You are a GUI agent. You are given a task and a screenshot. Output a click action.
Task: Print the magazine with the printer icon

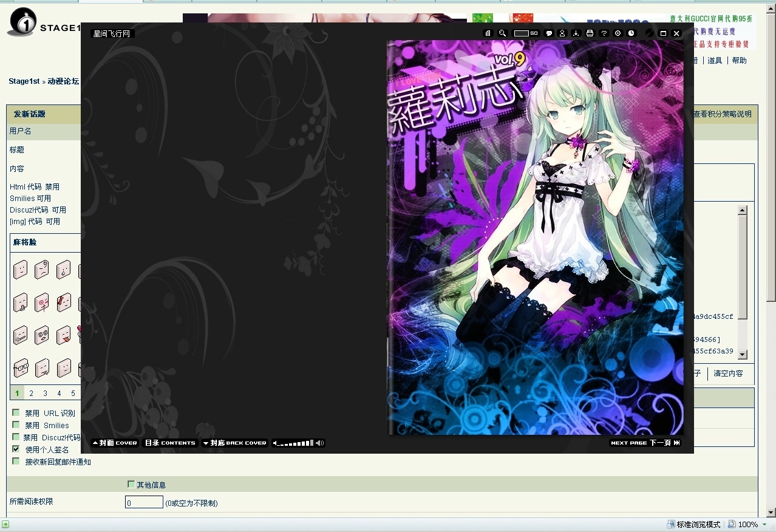click(590, 33)
